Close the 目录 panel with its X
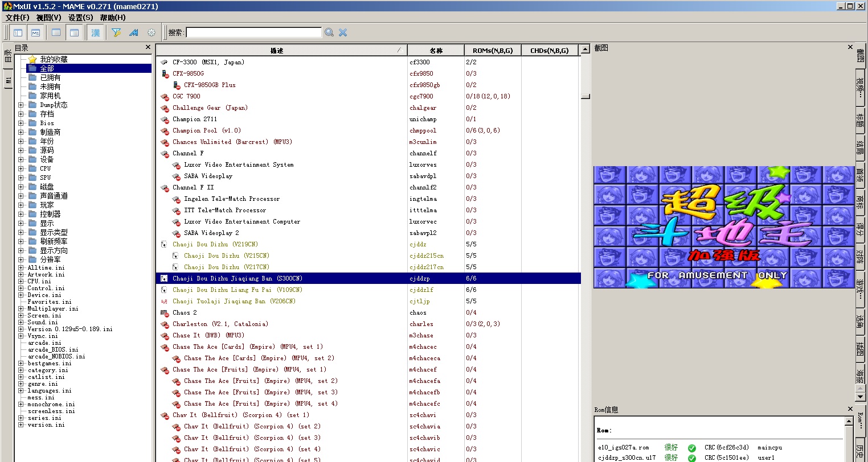 click(x=148, y=48)
